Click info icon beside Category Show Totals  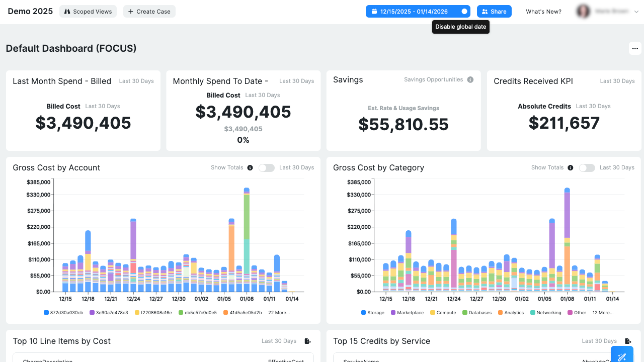pos(571,168)
